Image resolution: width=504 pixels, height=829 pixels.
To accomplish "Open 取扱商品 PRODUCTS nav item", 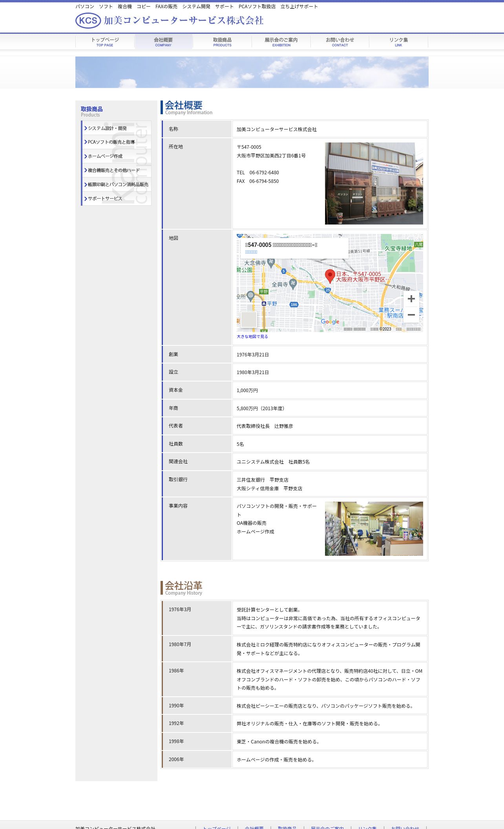I will click(x=222, y=42).
